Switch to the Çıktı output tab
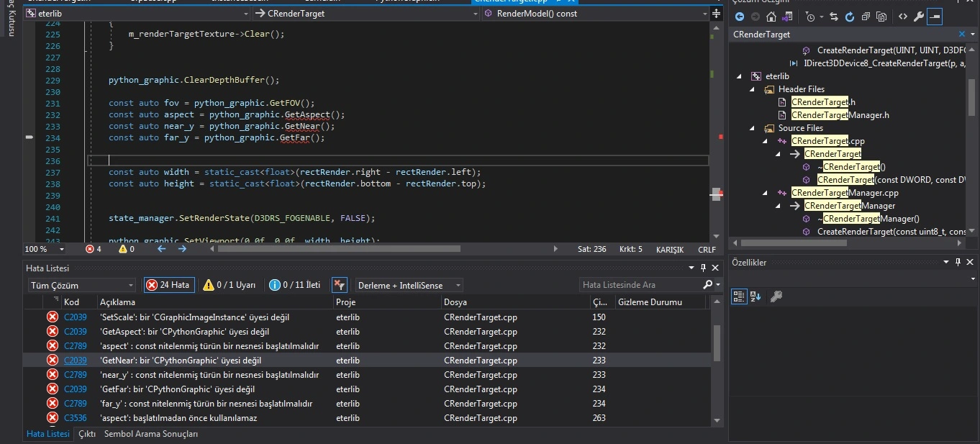980x444 pixels. coord(86,434)
